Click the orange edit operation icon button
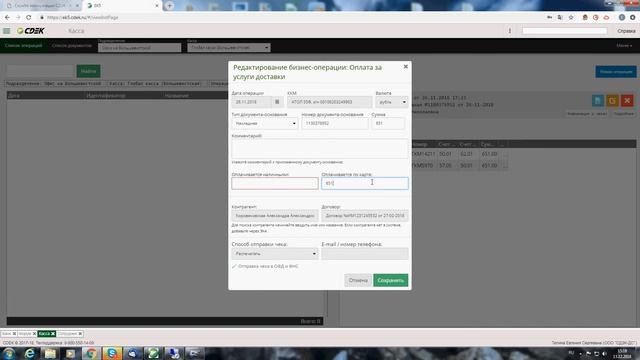640x360 pixels. 612,101
